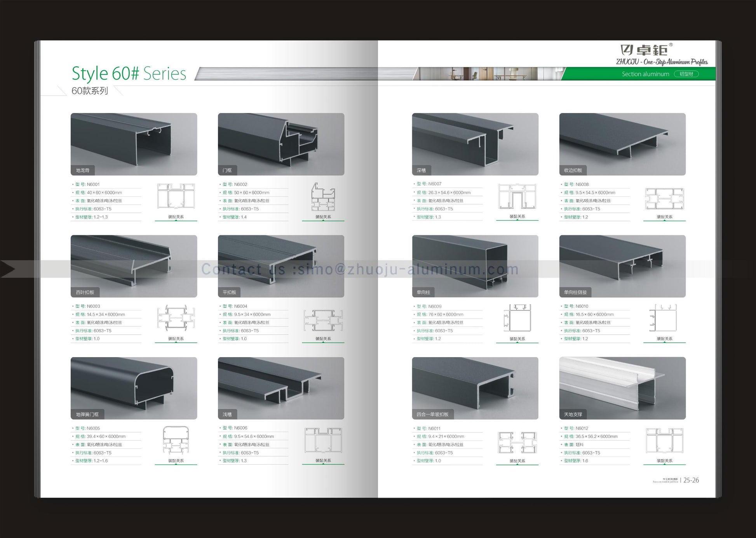Click the N6007 deep groove profile photo
This screenshot has width=756, height=538.
click(475, 144)
